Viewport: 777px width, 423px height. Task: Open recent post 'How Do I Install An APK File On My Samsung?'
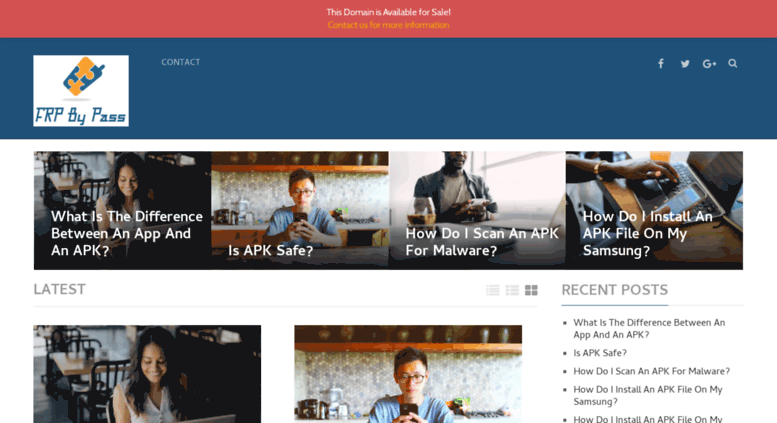point(648,395)
